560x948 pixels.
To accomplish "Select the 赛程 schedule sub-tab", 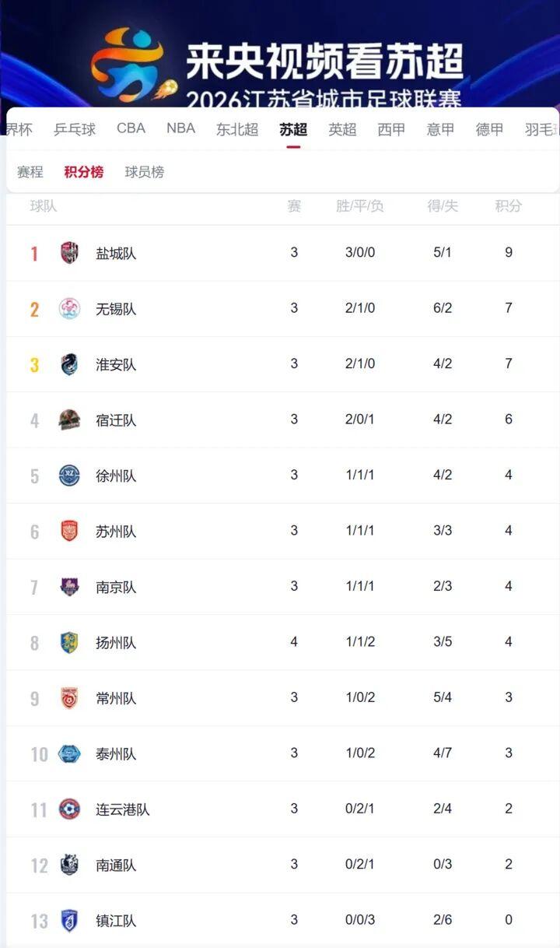I will pyautogui.click(x=30, y=172).
